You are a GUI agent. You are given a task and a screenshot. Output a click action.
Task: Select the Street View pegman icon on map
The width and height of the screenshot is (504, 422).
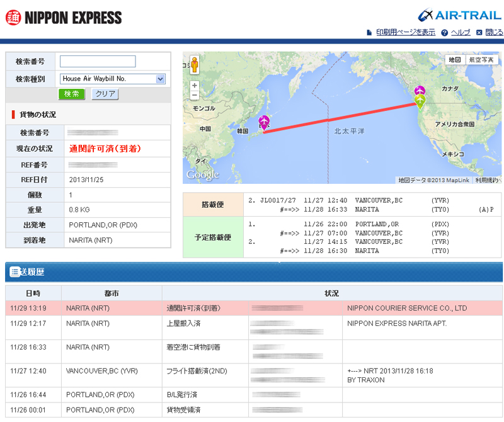[x=194, y=65]
